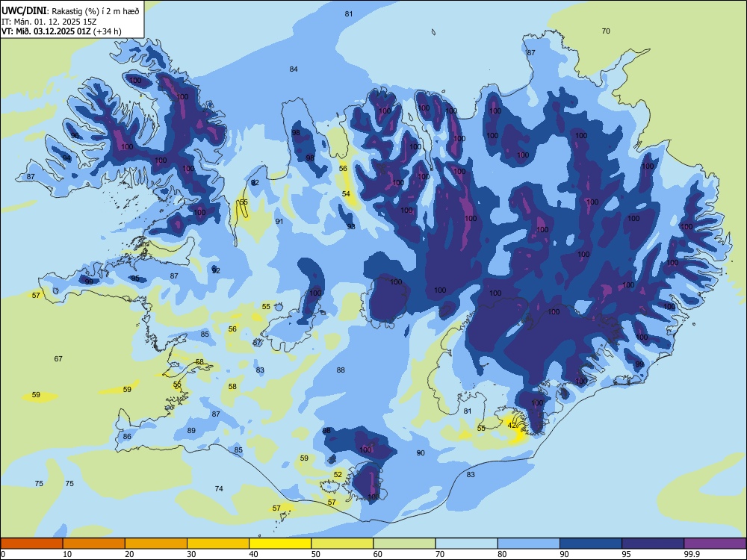The width and height of the screenshot is (747, 560).
Task: Select the pale blue 70–80 legend swatch
Action: 467,544
